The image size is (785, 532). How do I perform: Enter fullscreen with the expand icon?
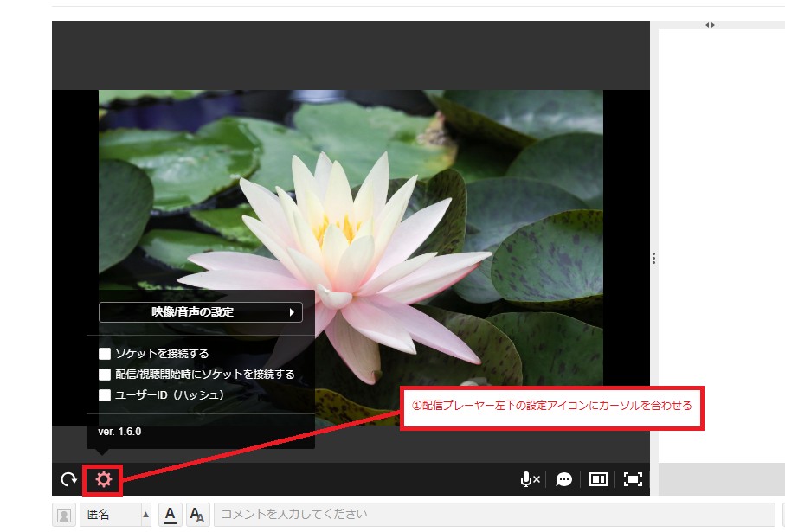[x=633, y=479]
